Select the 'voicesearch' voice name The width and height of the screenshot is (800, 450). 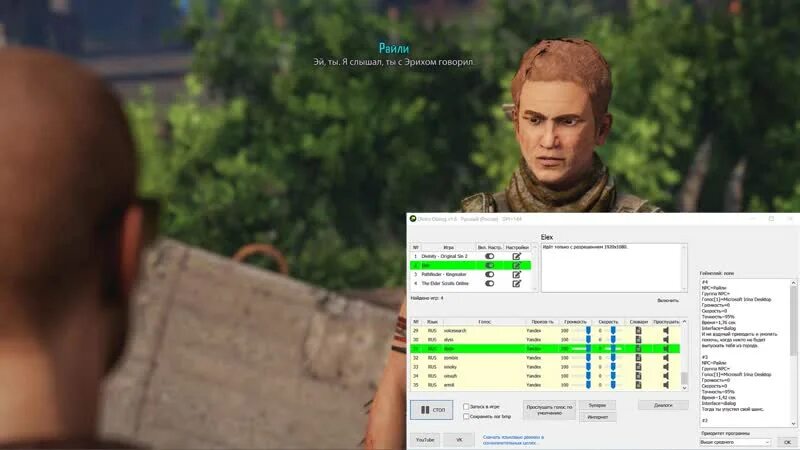(455, 331)
